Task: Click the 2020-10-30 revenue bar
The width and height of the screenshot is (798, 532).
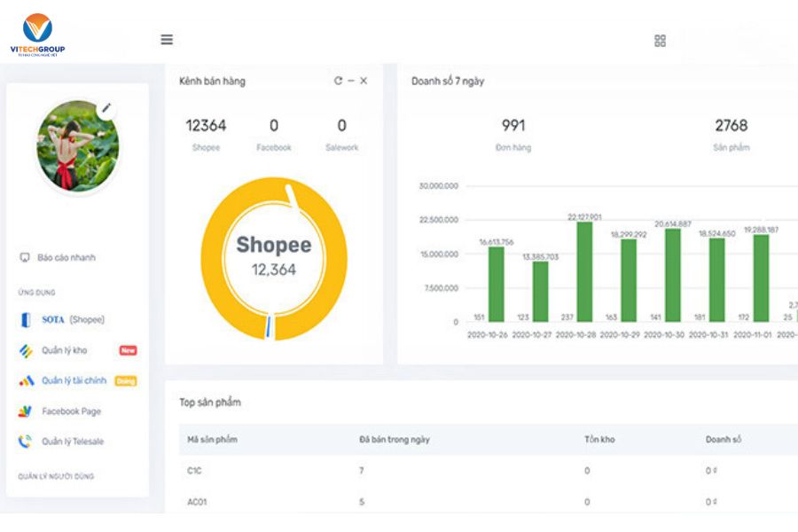Action: [673, 276]
